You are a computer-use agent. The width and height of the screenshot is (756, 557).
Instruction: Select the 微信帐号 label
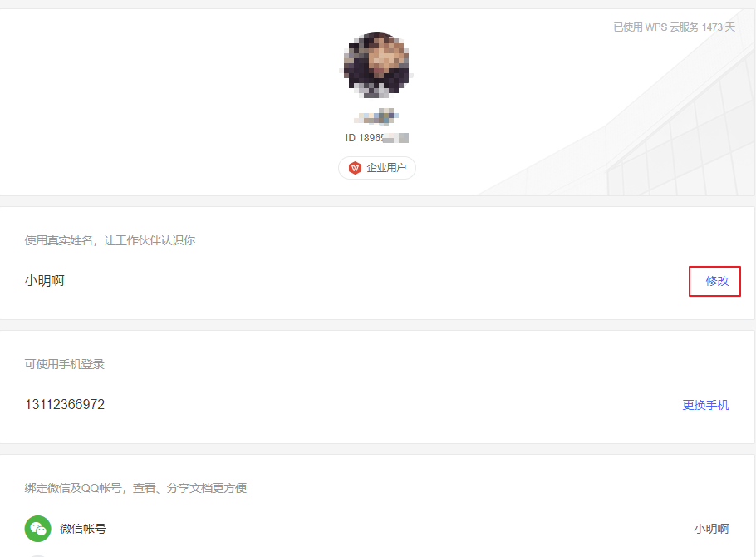tap(83, 529)
